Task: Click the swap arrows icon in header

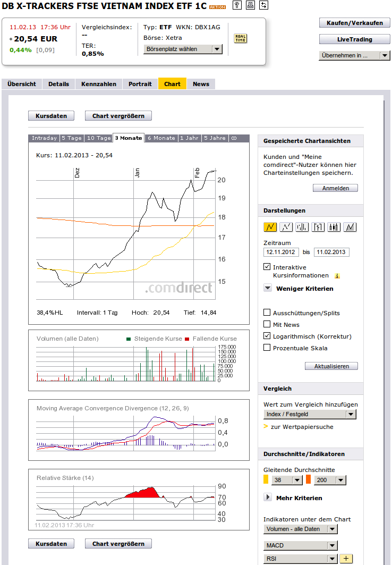Action: [263, 5]
